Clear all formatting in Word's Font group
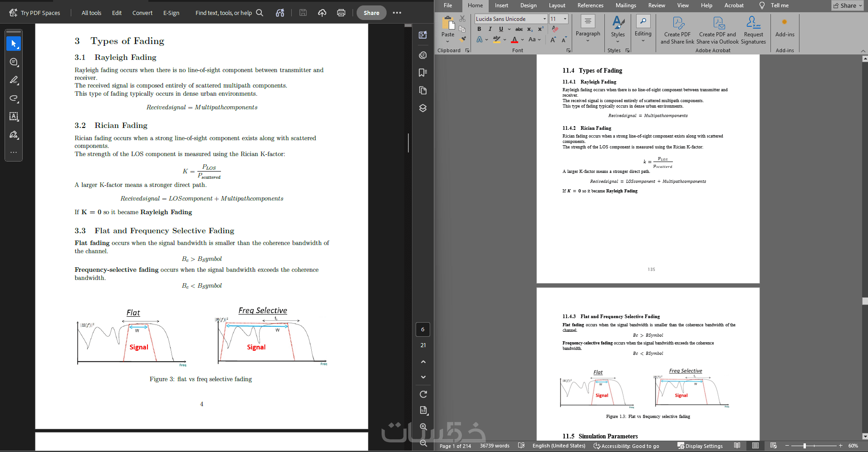Screen dimensions: 868x452 (x=555, y=29)
